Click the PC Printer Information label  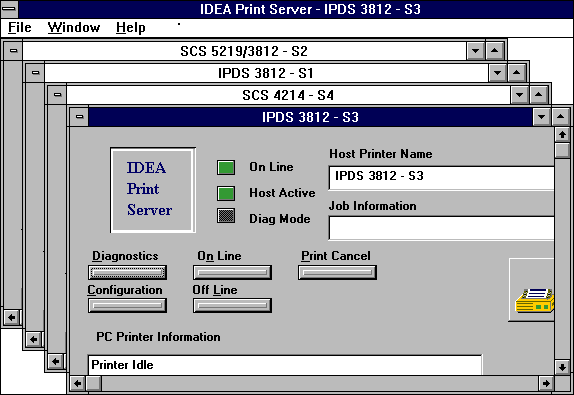coord(159,337)
